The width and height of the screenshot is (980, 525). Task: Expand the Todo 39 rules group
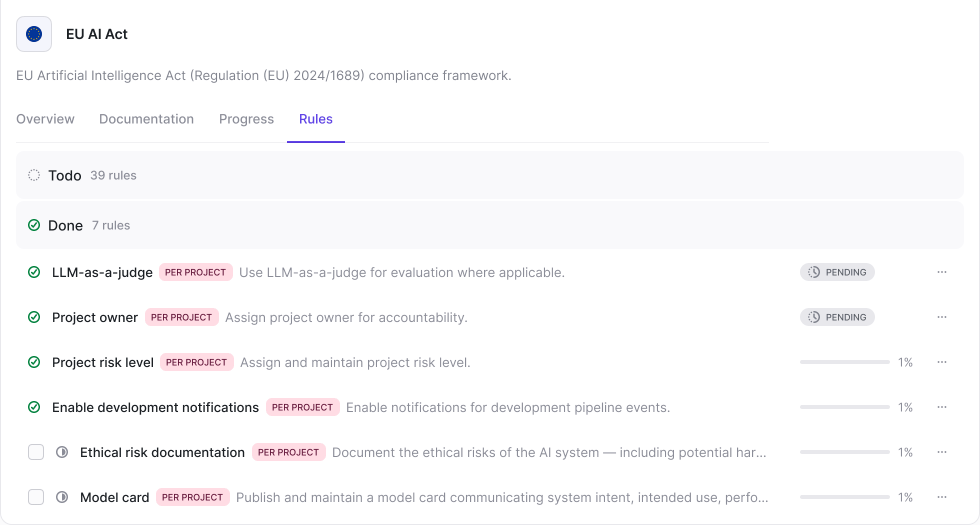490,175
